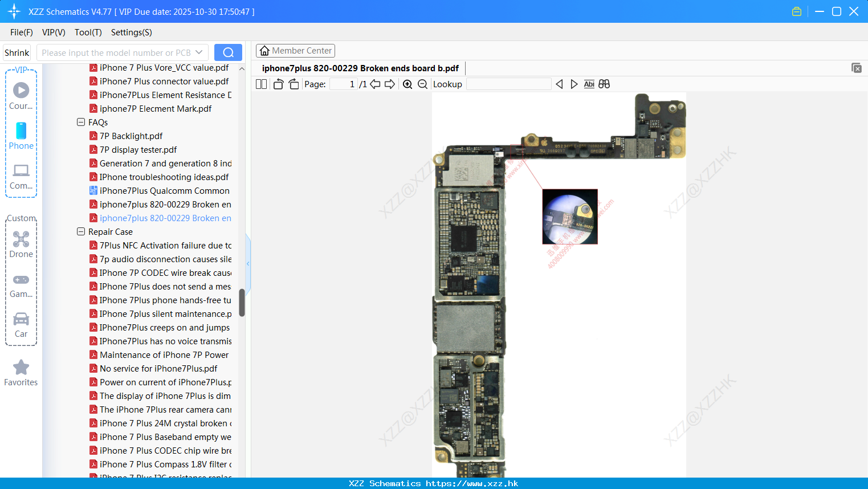Open The display of iPhone 7Plus is dim

164,396
